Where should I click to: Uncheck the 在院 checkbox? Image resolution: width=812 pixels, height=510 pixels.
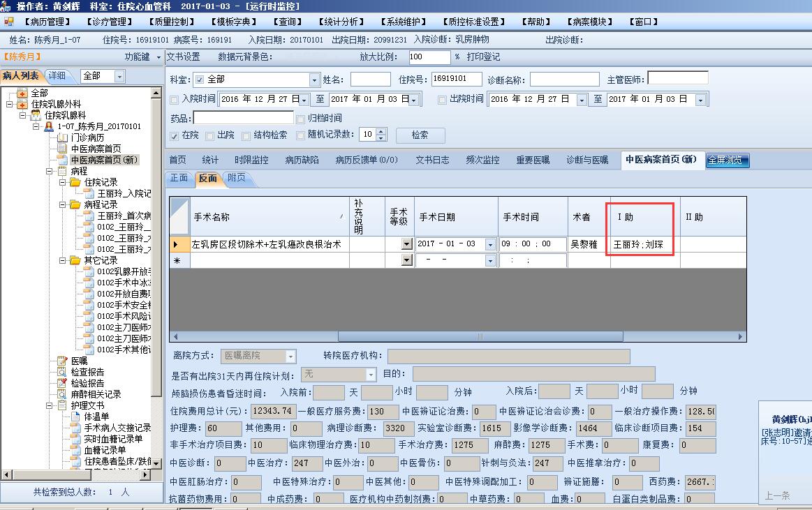(175, 136)
